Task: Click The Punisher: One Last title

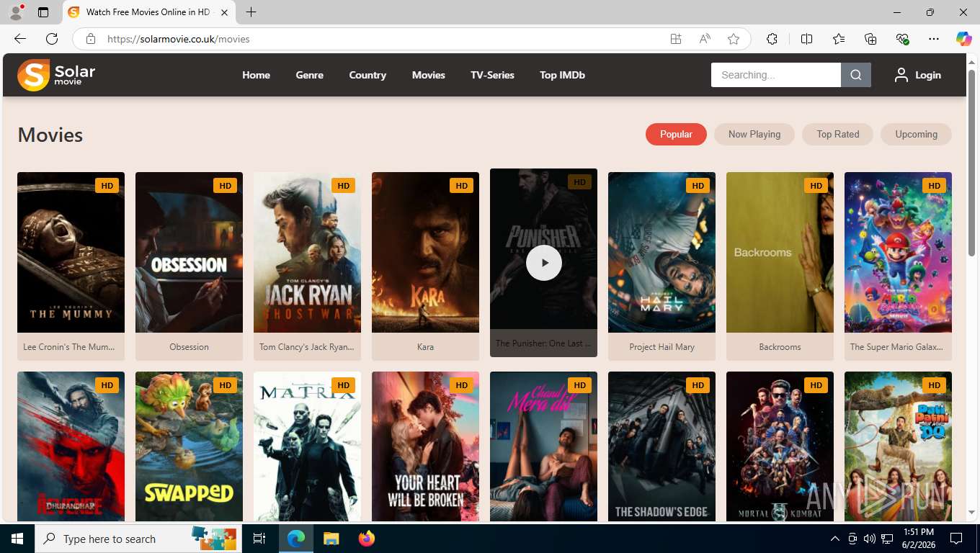Action: [x=543, y=343]
